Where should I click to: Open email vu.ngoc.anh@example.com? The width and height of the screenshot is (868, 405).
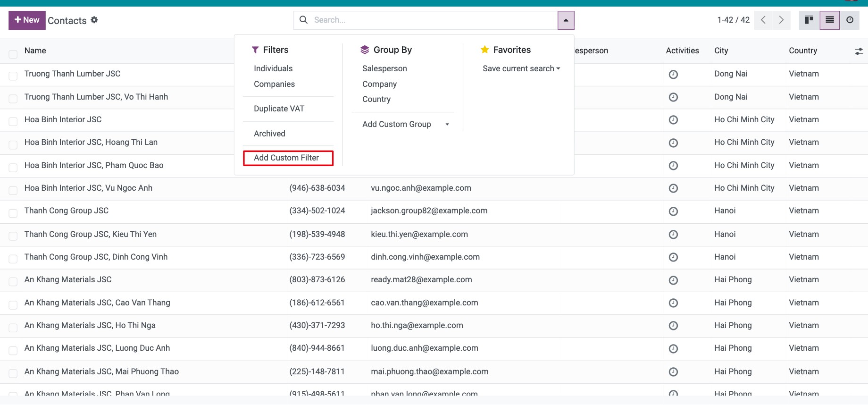421,188
